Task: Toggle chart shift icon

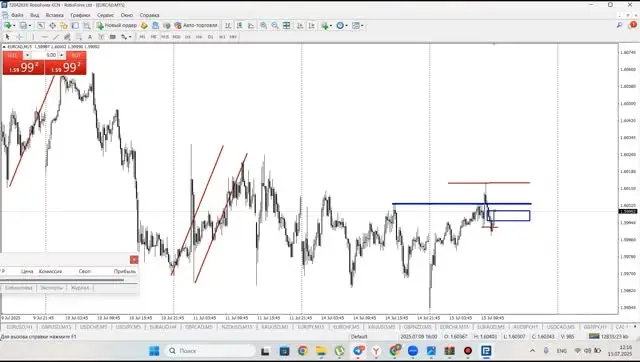Action: click(312, 25)
